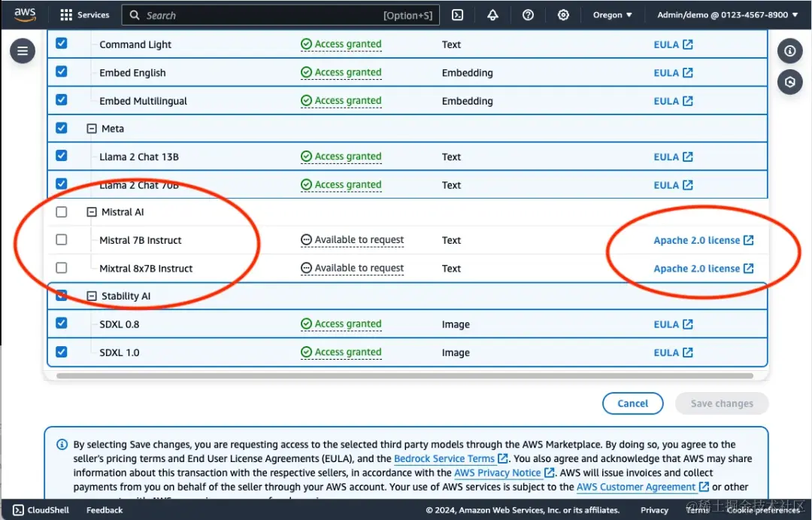The height and width of the screenshot is (520, 812).
Task: Open external link icon beside Embed English EULA
Action: (688, 72)
